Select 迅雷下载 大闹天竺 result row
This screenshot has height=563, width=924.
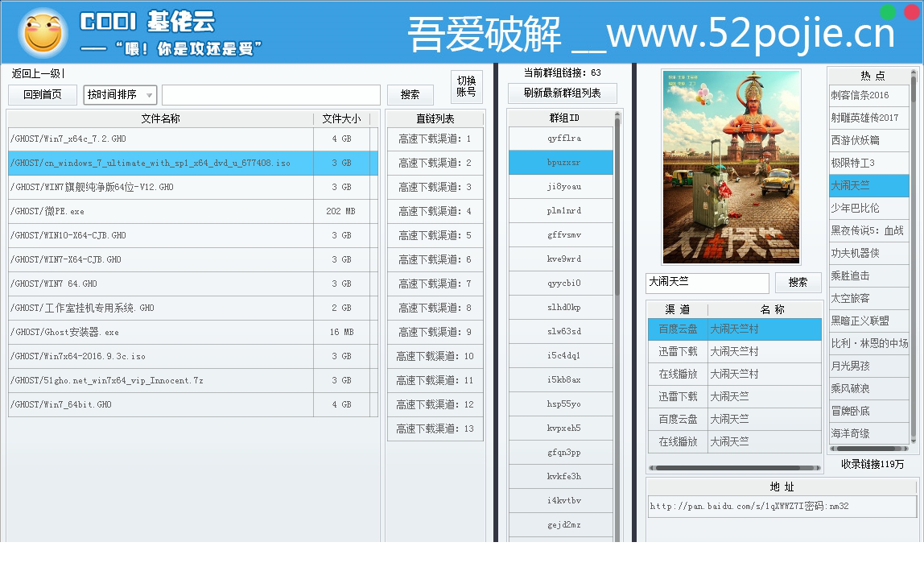pos(734,397)
